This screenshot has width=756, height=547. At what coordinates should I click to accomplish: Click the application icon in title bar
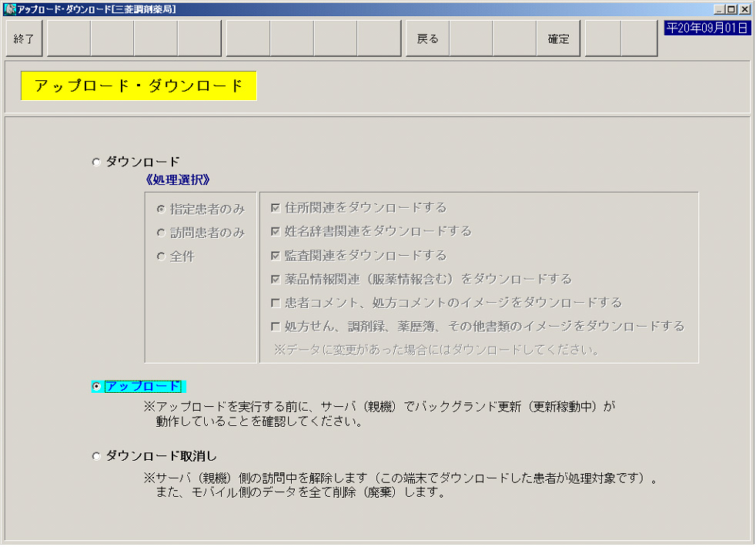tap(10, 9)
